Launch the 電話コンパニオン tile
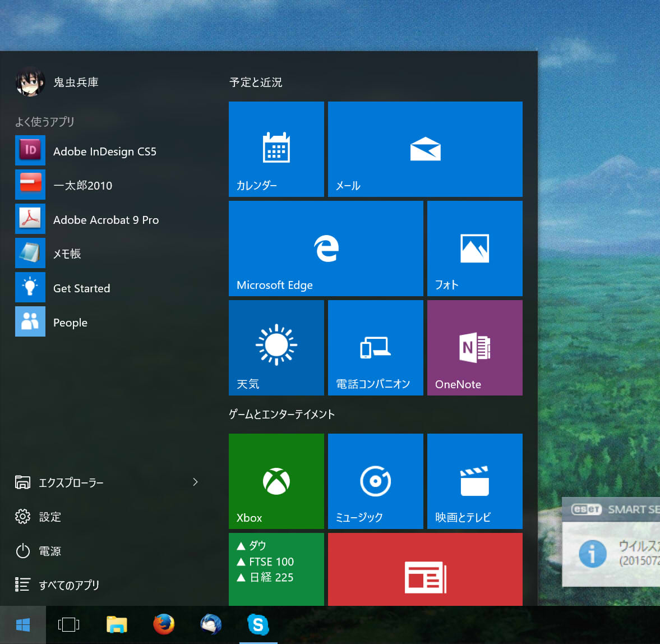The height and width of the screenshot is (644, 660). coord(375,348)
